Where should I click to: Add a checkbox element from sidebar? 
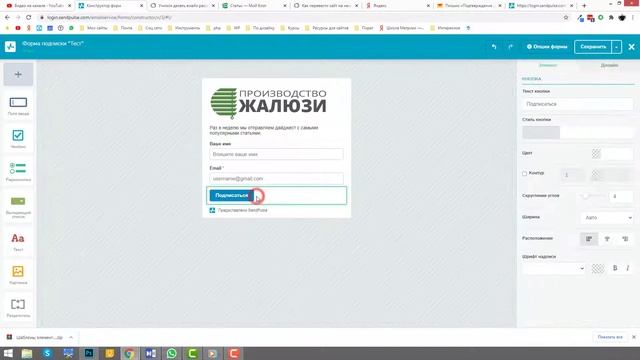click(x=18, y=138)
